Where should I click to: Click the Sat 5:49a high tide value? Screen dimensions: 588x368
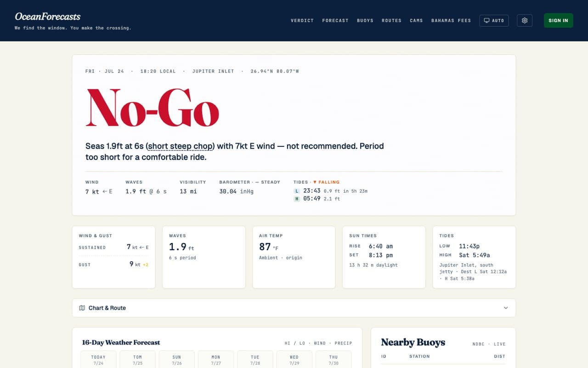tap(475, 255)
